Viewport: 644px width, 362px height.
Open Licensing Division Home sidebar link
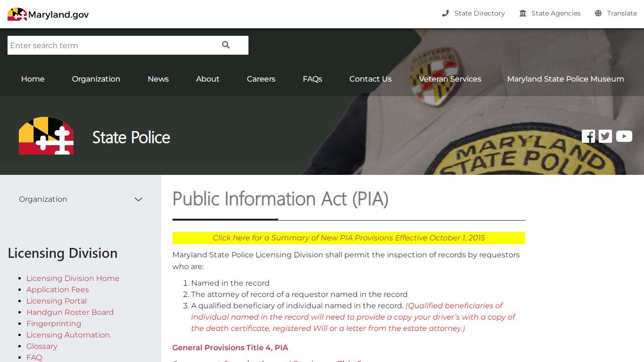click(x=73, y=278)
